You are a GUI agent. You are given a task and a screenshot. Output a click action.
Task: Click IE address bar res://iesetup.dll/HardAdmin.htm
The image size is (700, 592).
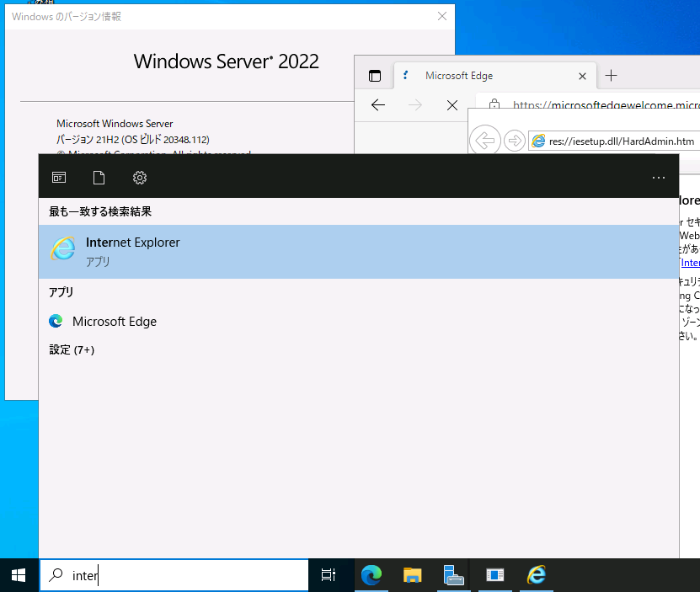point(622,141)
